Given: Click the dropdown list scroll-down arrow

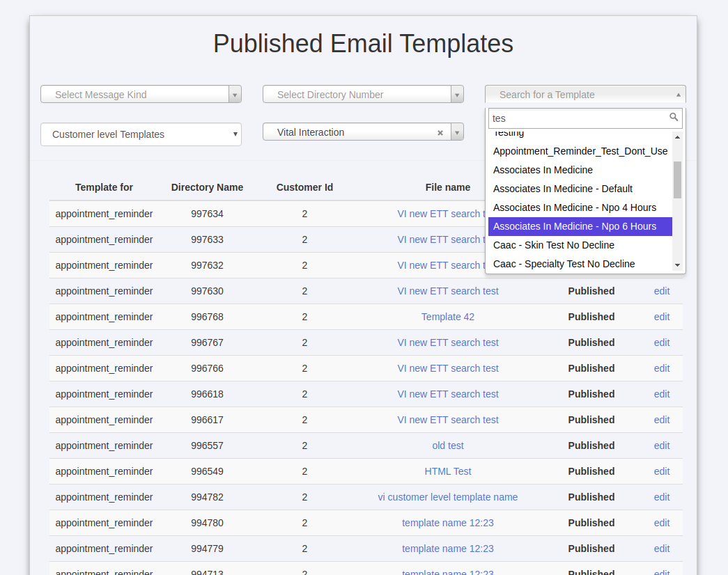Looking at the screenshot, I should pos(677,265).
